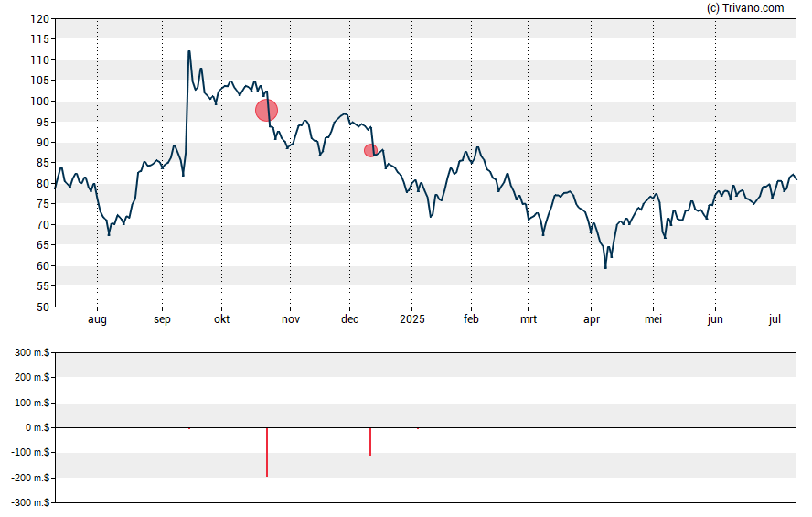Click the 120 price axis label
The image size is (812, 517).
click(x=40, y=19)
